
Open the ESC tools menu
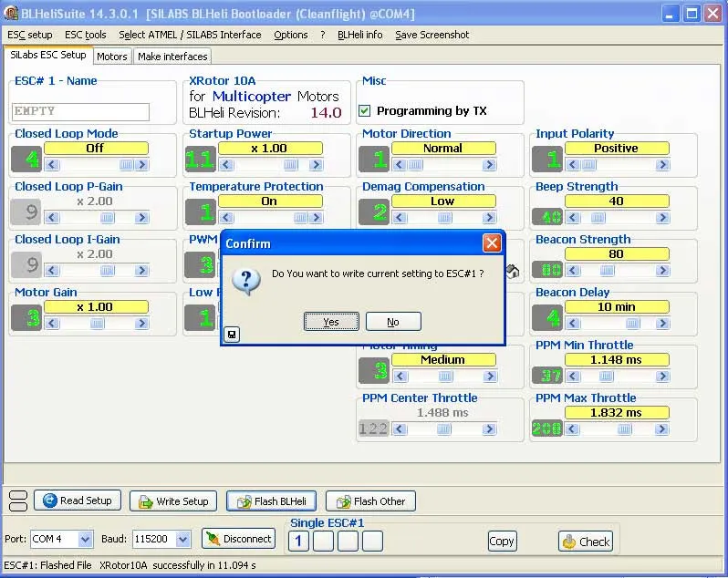86,35
